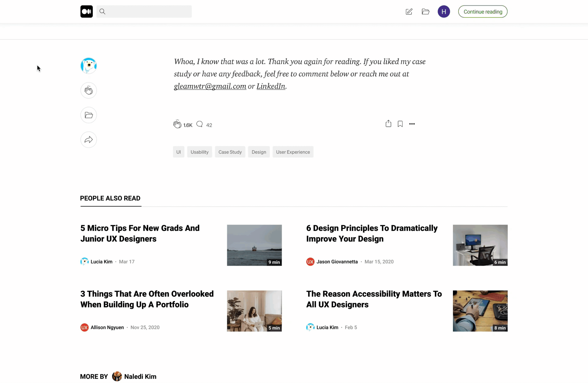Click the desk setup thumbnail

coord(480,245)
